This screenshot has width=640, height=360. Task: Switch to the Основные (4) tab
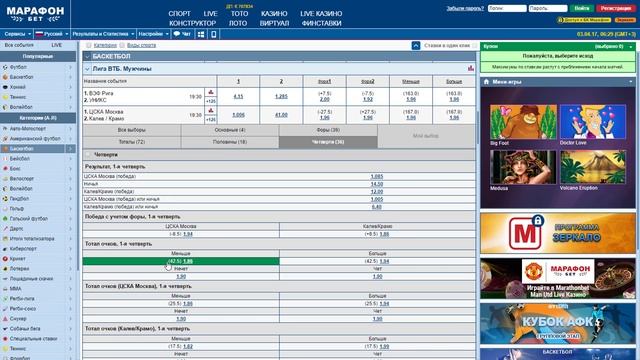[230, 130]
